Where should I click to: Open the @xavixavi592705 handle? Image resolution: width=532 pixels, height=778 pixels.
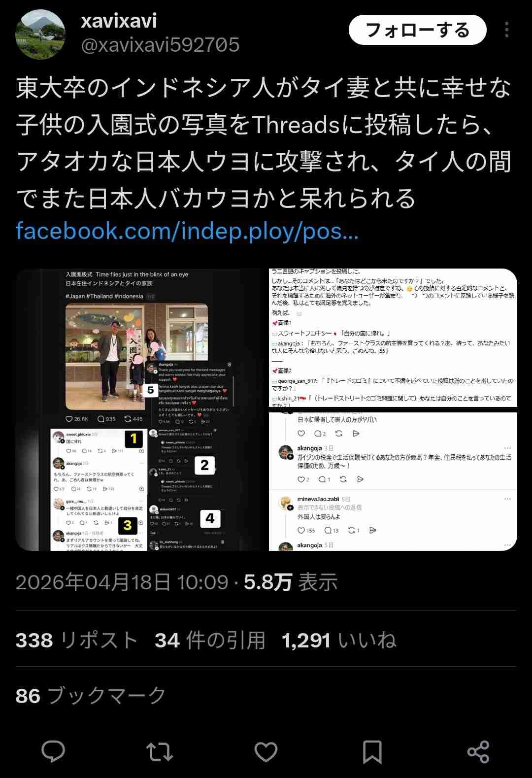coord(160,45)
